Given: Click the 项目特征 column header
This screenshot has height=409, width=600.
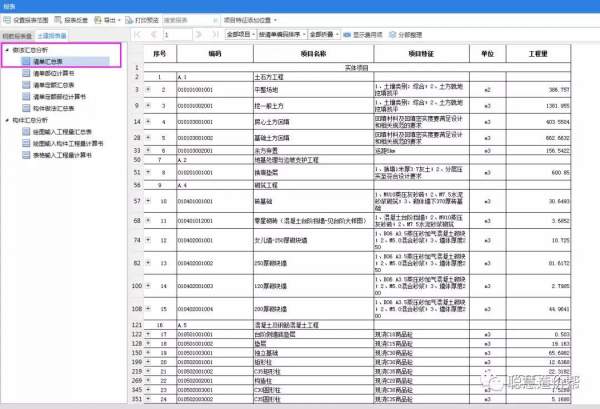Looking at the screenshot, I should click(421, 54).
